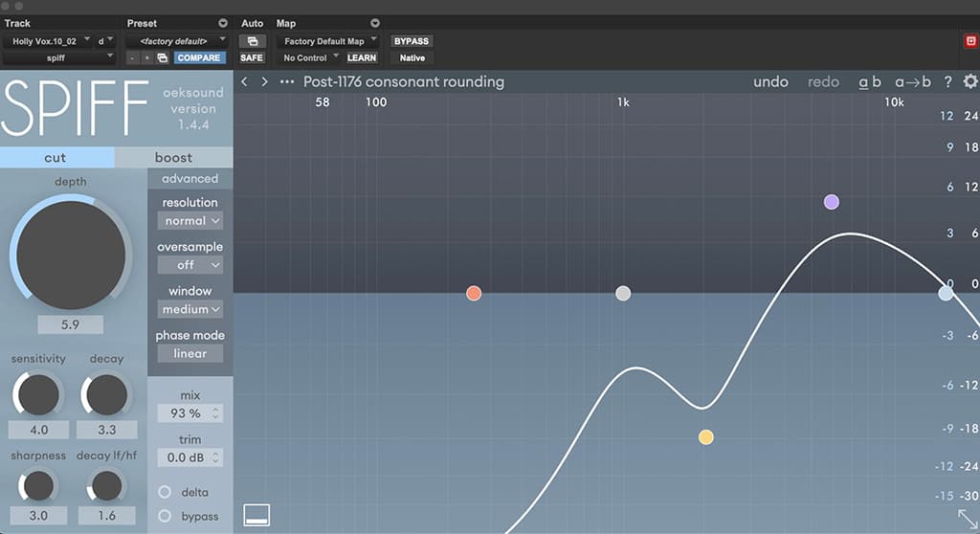
Task: Click the LEARN button
Action: pos(362,57)
